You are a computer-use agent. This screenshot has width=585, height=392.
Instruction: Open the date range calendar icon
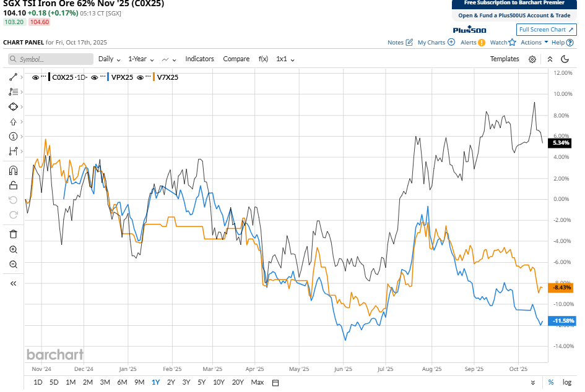[275, 382]
